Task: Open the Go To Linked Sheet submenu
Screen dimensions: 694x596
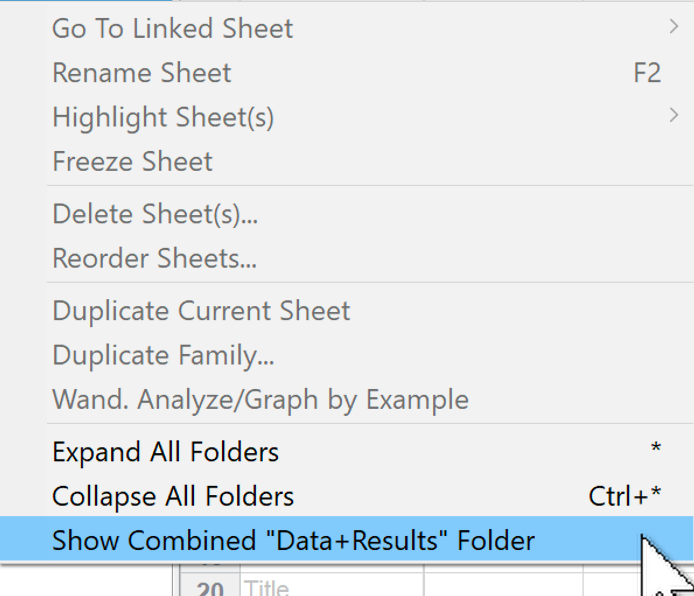Action: coord(172,28)
